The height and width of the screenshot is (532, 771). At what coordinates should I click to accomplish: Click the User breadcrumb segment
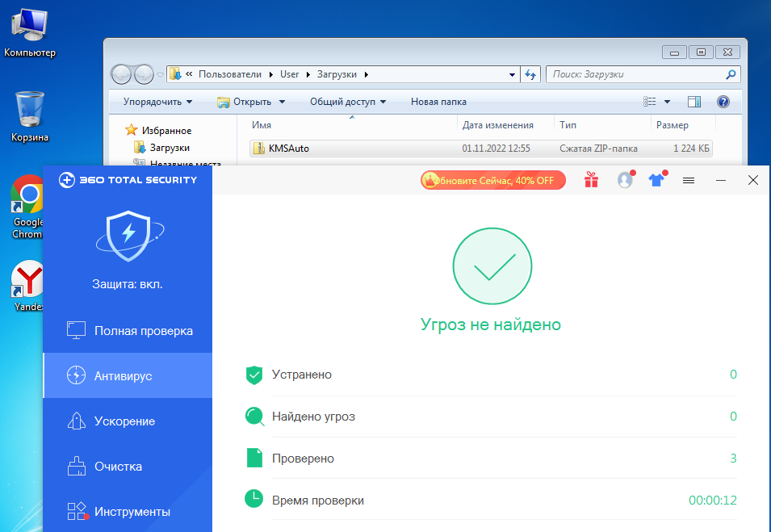pos(289,74)
